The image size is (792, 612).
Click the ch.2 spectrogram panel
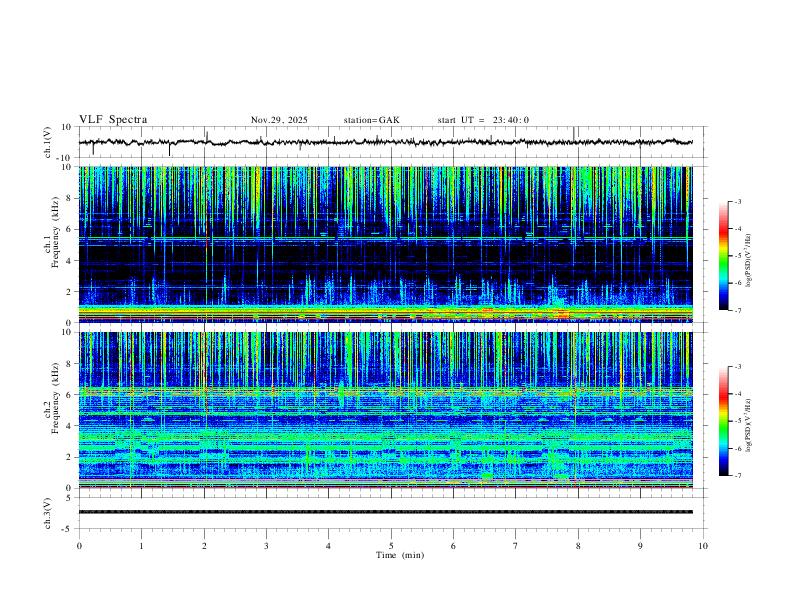(386, 410)
